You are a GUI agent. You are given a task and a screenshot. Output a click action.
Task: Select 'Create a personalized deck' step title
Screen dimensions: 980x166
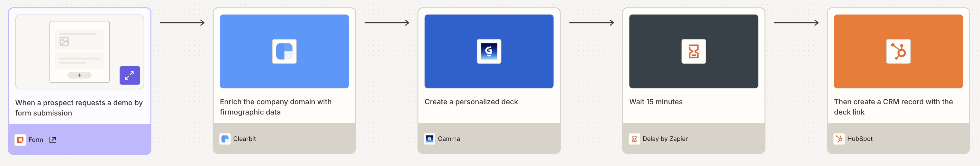[x=471, y=102]
